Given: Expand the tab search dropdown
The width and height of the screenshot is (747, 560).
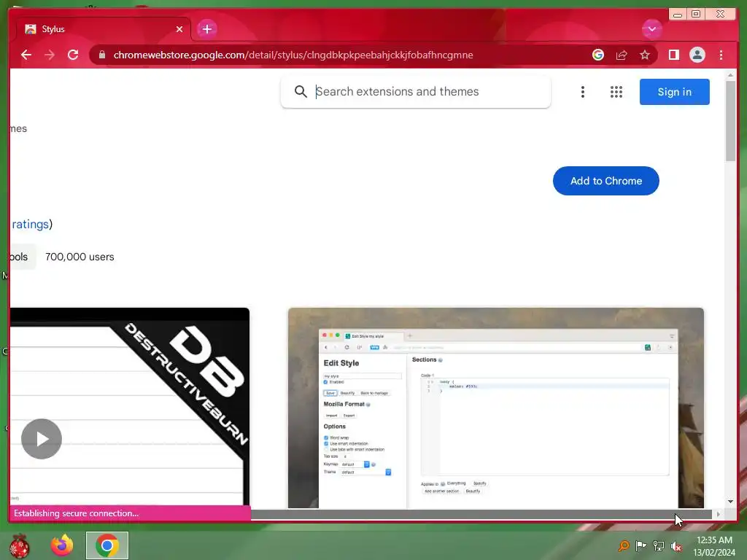Looking at the screenshot, I should [651, 29].
